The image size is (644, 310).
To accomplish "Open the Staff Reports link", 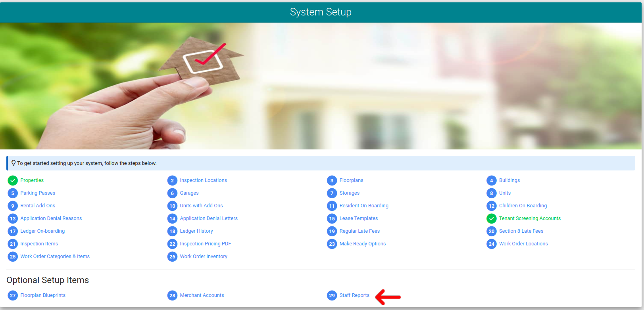I will pyautogui.click(x=354, y=295).
